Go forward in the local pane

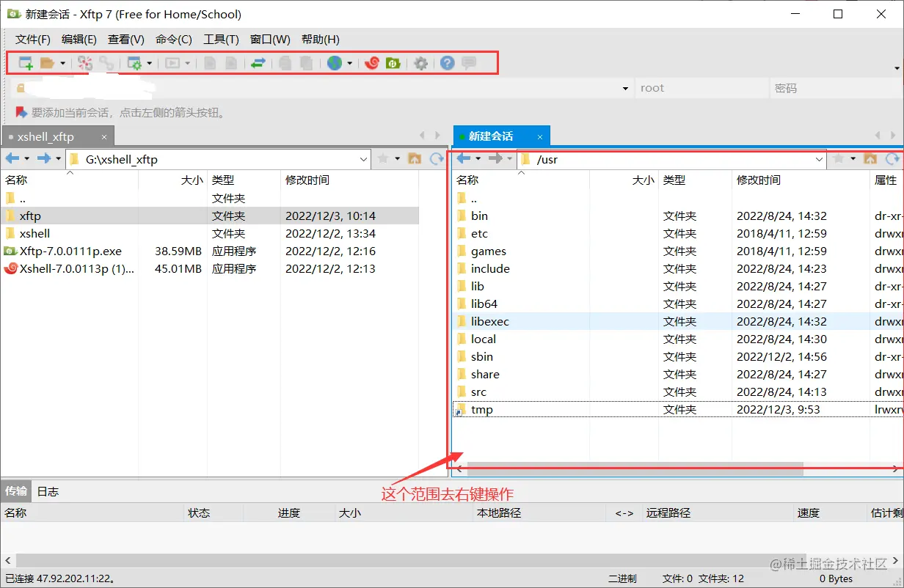(44, 158)
